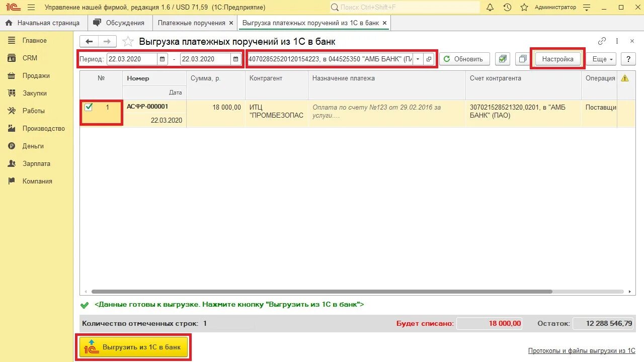644x362 pixels.
Task: Switch to Платежные поручения tab
Action: (x=191, y=23)
